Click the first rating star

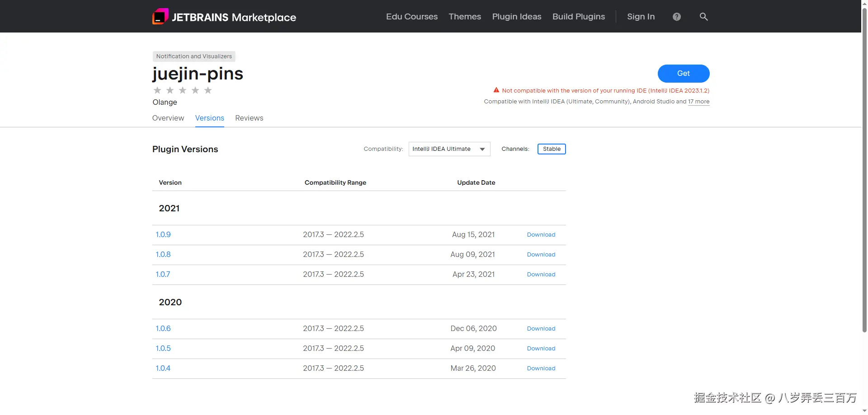coord(157,90)
